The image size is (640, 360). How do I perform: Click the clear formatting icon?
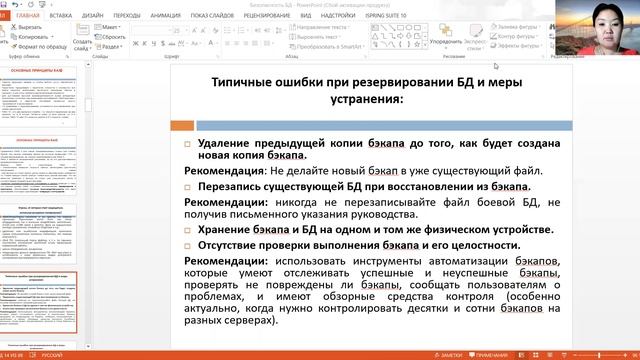click(216, 31)
